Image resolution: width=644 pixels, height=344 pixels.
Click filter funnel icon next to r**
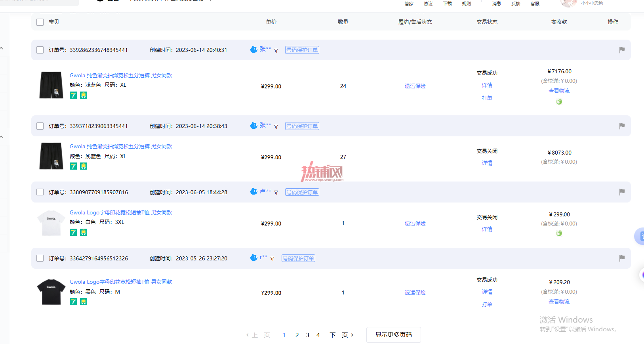[x=272, y=259]
